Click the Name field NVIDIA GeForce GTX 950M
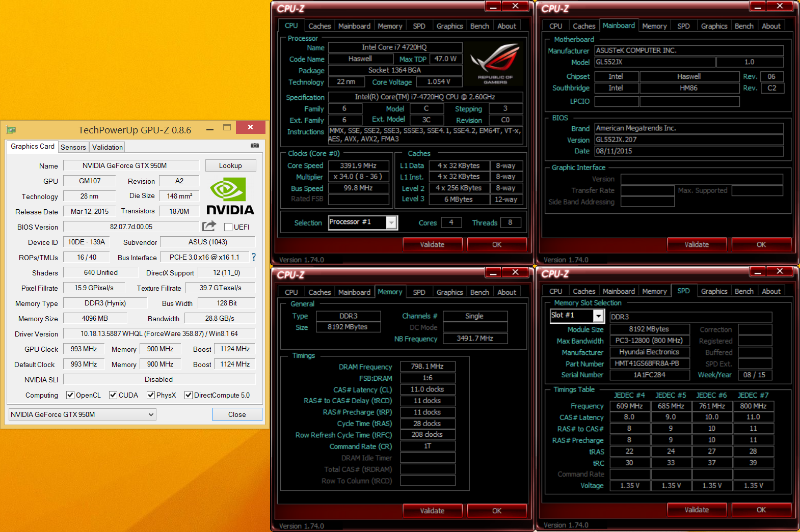The image size is (800, 532). pos(131,165)
